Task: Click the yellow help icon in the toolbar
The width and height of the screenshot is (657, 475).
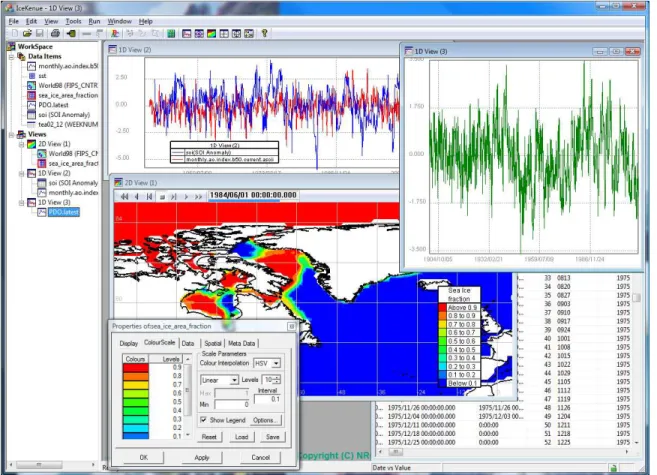Action: pos(264,34)
